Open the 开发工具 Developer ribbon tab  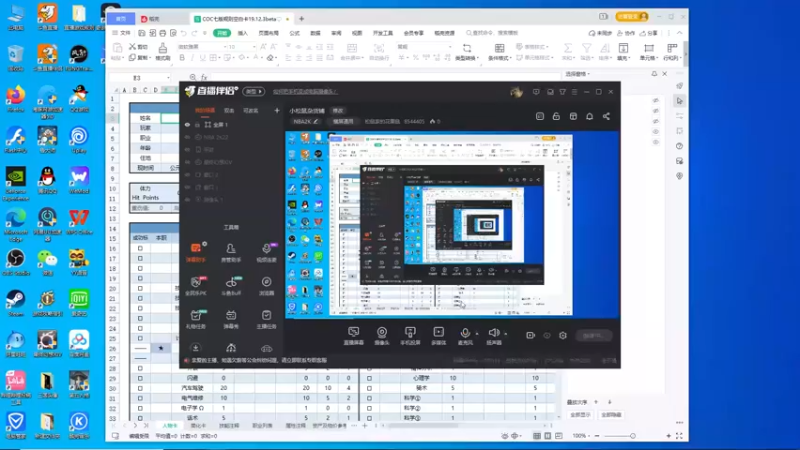[383, 33]
